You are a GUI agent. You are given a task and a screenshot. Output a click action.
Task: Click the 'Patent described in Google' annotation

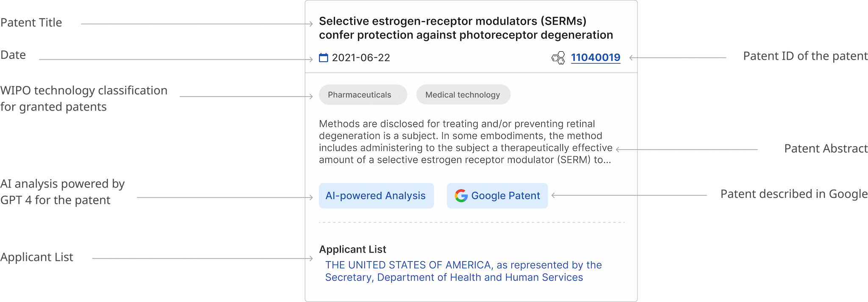point(793,194)
